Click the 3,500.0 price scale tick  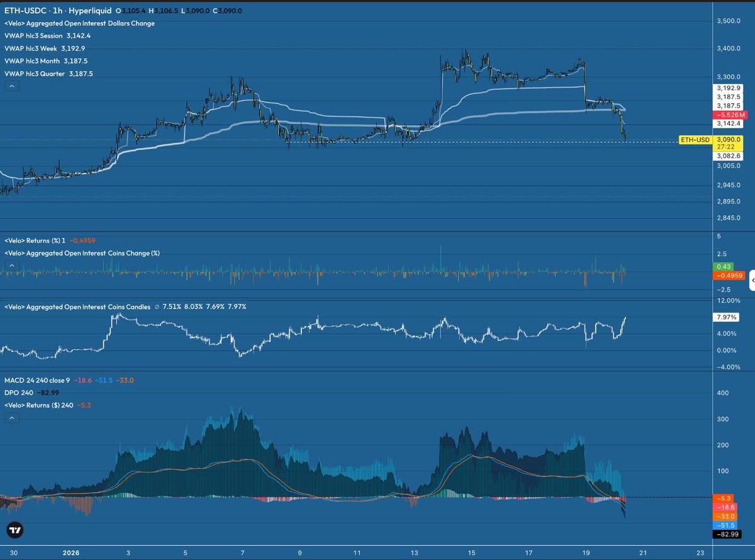click(x=729, y=21)
